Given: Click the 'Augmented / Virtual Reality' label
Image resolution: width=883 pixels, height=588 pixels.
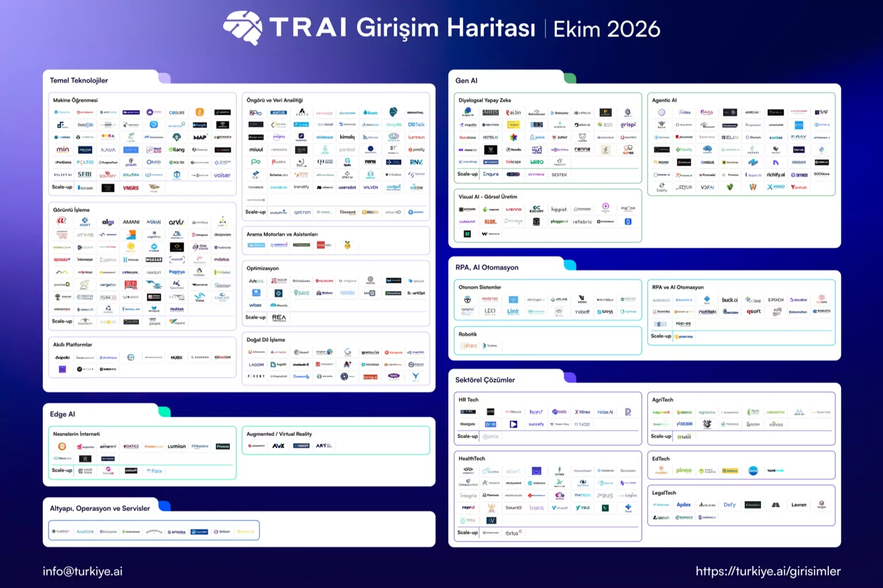Looking at the screenshot, I should 279,434.
